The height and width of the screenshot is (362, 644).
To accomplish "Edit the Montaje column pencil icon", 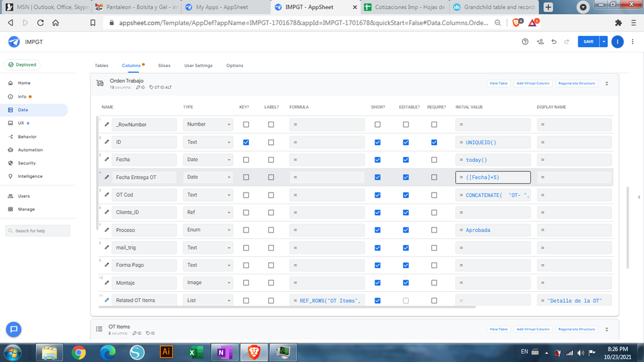I will [x=107, y=282].
